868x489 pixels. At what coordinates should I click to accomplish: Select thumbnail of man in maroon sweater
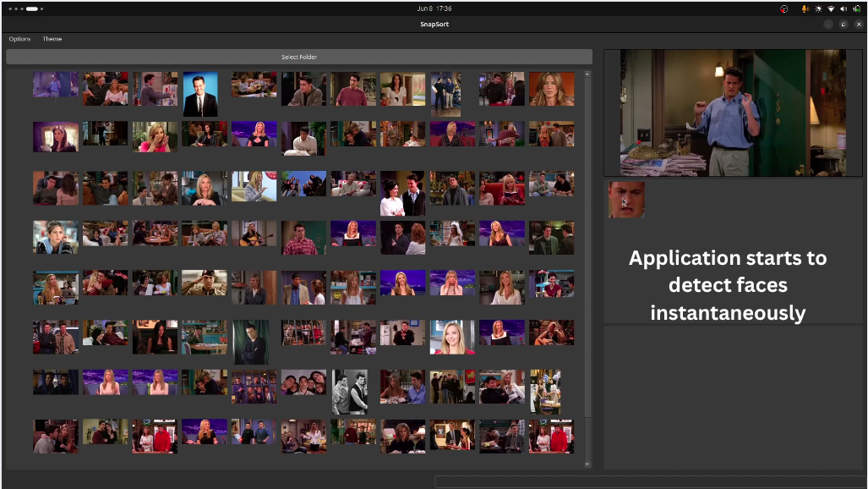pos(353,89)
